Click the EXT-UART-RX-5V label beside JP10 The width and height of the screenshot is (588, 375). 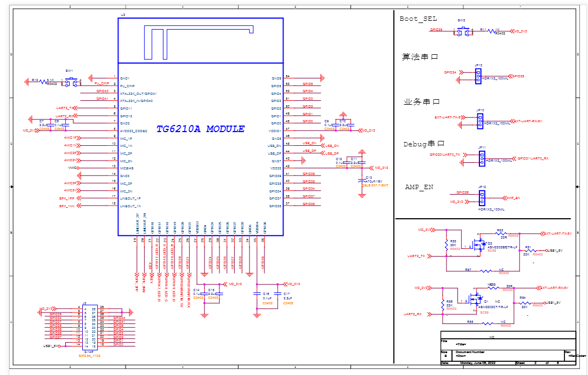(528, 121)
